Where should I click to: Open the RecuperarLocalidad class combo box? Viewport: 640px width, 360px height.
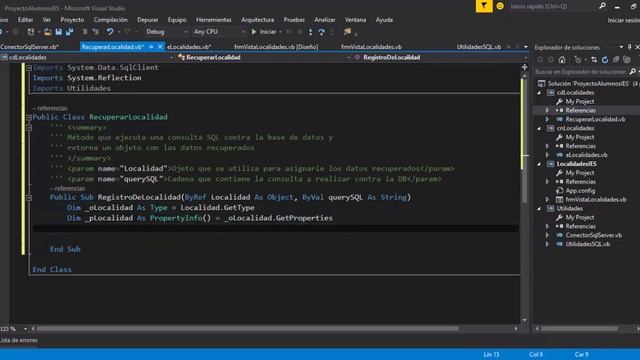264,58
